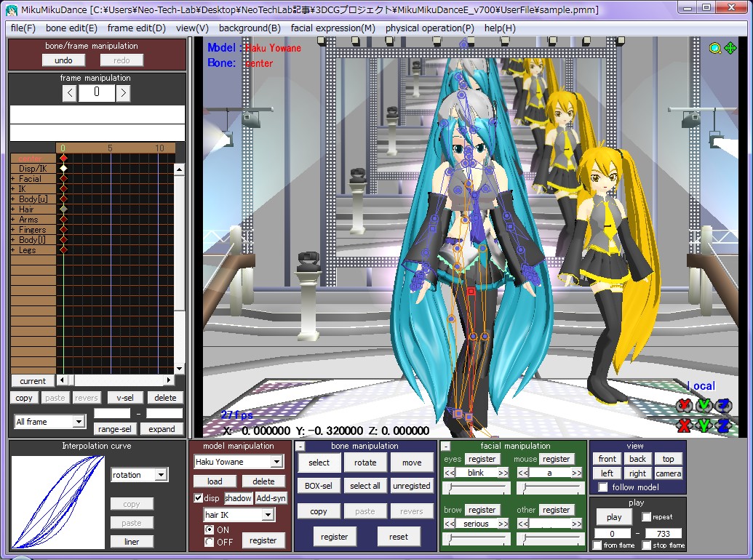Open the background(B) menu
Screen dimensions: 753x560
(x=250, y=28)
